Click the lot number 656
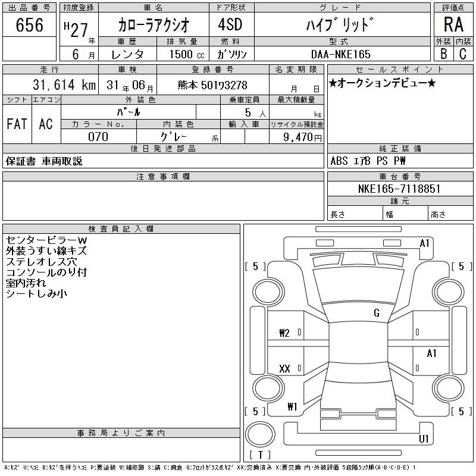 pos(29,24)
